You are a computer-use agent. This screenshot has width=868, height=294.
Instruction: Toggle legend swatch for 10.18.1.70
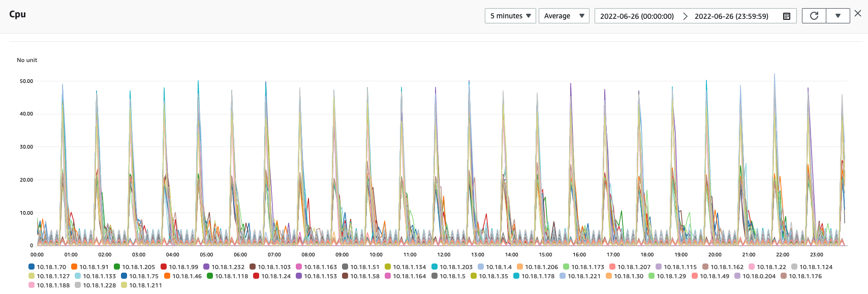[32, 267]
